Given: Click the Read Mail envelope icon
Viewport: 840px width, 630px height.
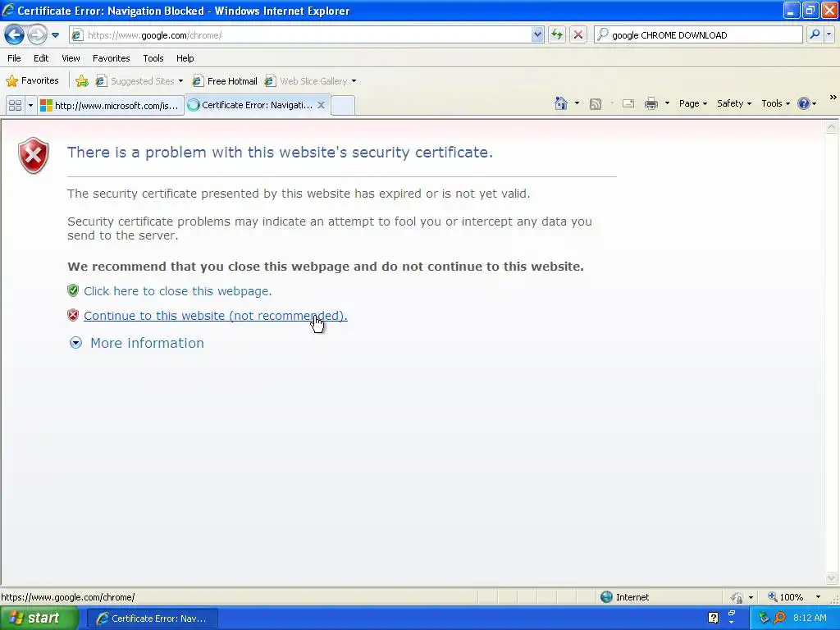Looking at the screenshot, I should click(x=628, y=103).
